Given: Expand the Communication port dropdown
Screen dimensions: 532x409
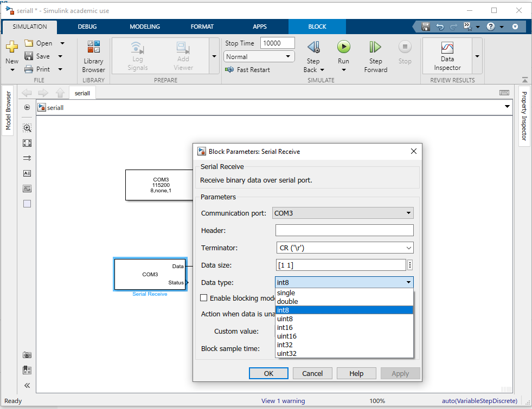Looking at the screenshot, I should coord(409,213).
